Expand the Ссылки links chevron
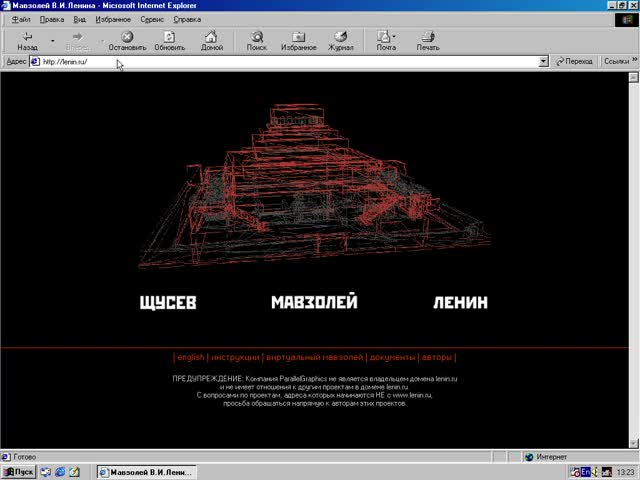The image size is (640, 480). 633,61
